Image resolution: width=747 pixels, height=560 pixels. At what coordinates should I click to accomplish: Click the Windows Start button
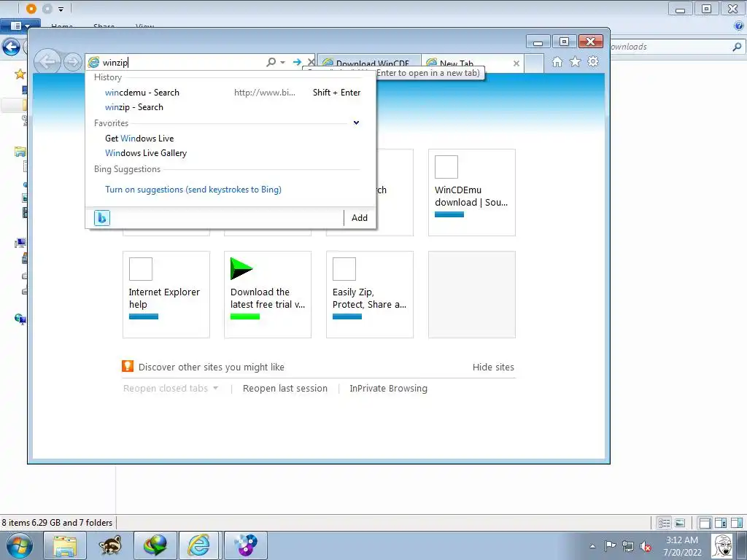20,545
